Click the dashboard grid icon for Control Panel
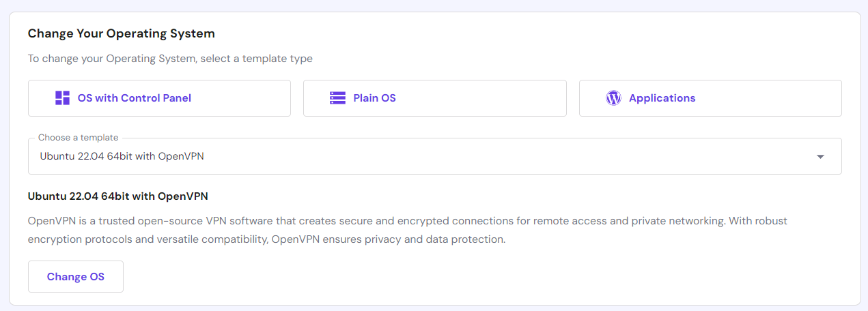 63,98
